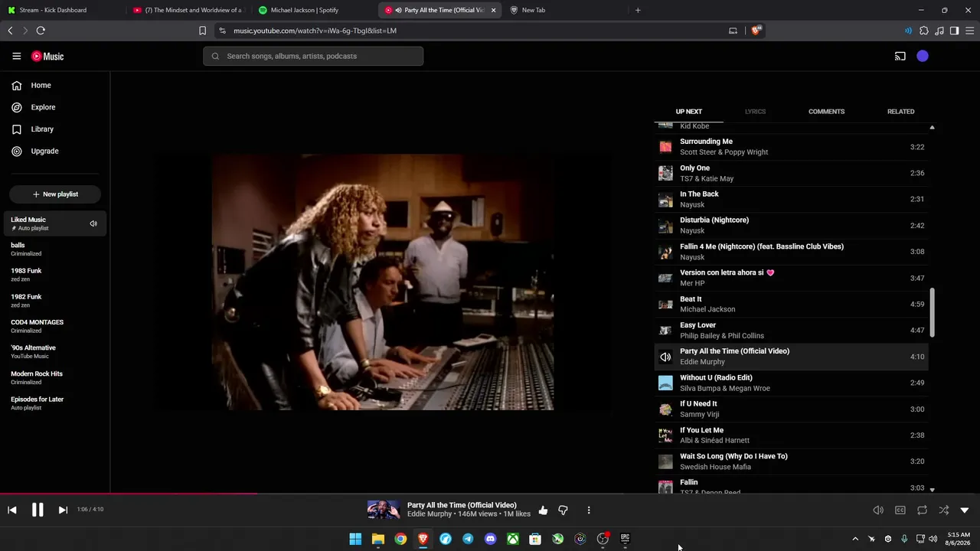Like Party All the Time
Viewport: 980px width, 551px height.
[x=543, y=510]
